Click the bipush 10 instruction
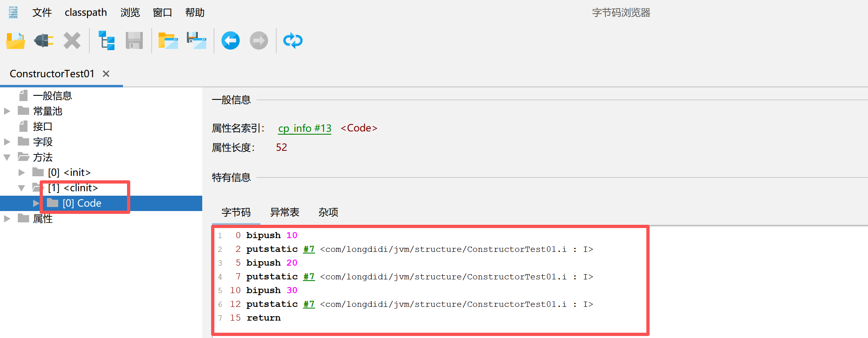This screenshot has height=338, width=868. (x=272, y=235)
